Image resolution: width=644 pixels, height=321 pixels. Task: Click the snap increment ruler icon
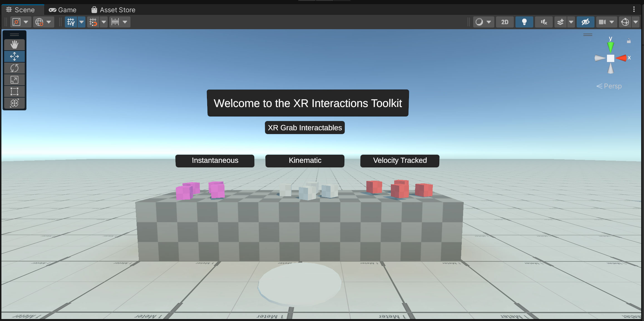(115, 22)
